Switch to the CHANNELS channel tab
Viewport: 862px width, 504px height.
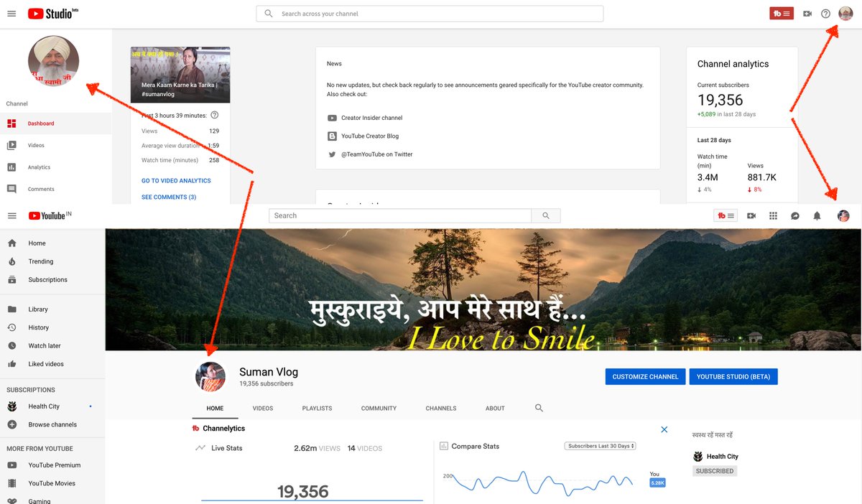(441, 409)
